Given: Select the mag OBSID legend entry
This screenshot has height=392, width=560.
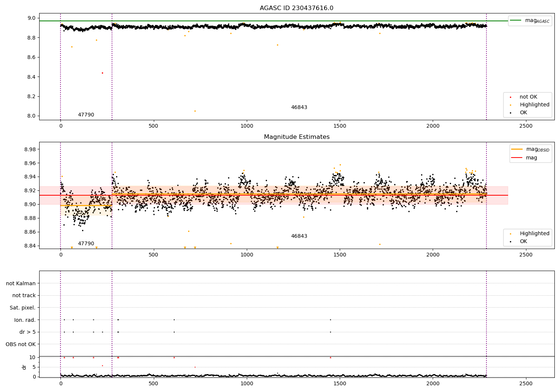Looking at the screenshot, I should click(x=530, y=149).
